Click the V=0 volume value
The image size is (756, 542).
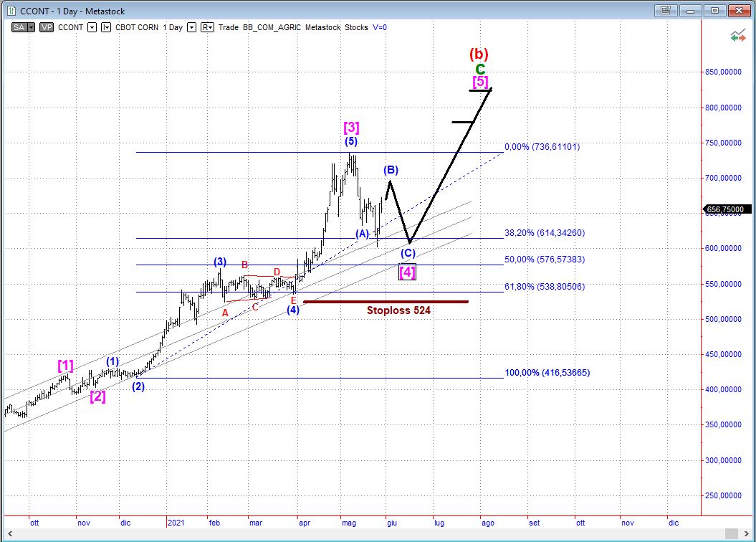coord(380,27)
